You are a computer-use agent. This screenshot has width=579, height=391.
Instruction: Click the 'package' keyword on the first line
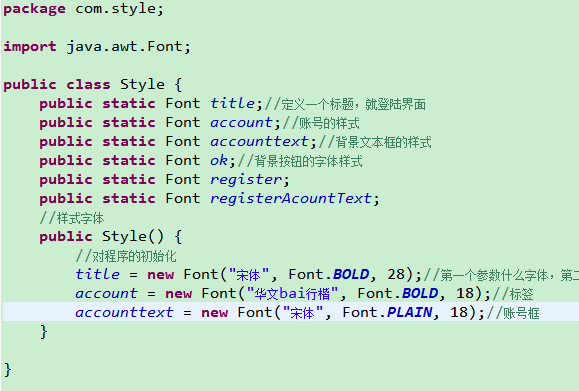pos(35,9)
